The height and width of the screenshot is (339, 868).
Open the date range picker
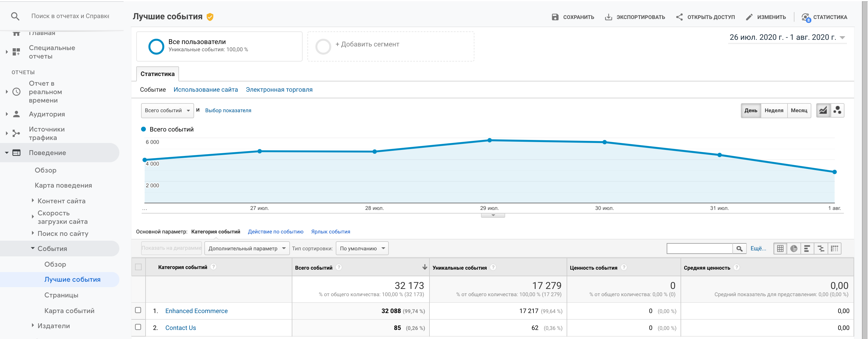pyautogui.click(x=787, y=37)
